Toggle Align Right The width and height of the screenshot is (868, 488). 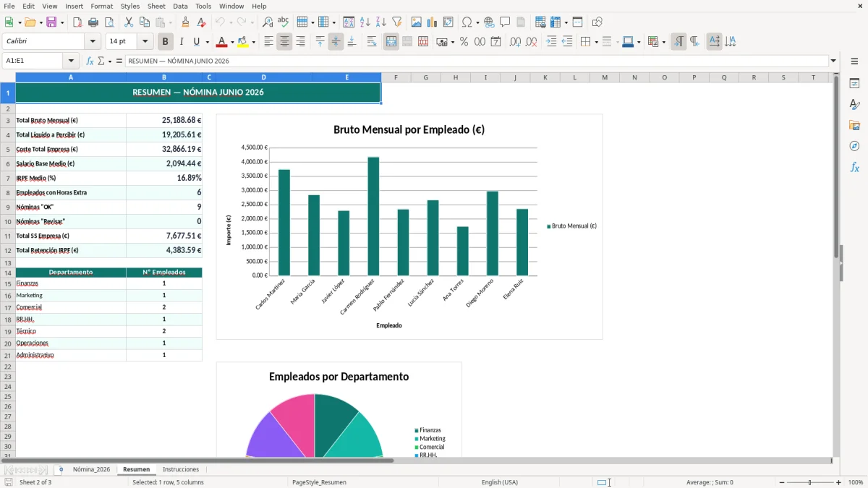(x=300, y=42)
